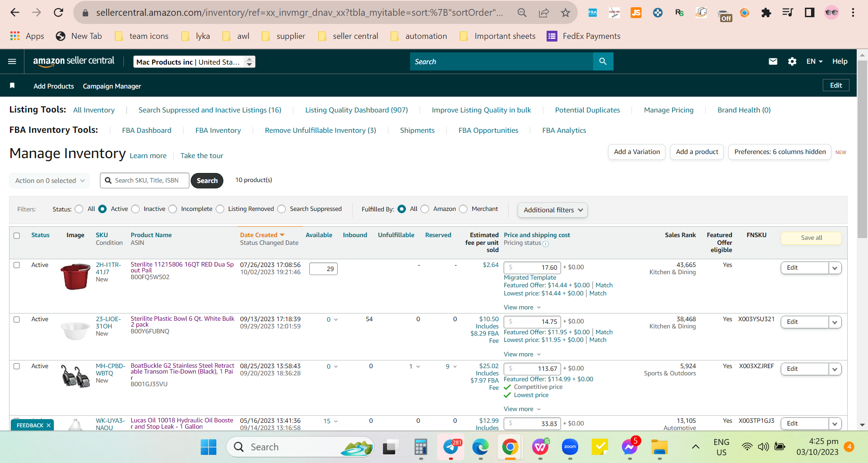Image resolution: width=868 pixels, height=463 pixels.
Task: Open Telegram from the taskbar
Action: point(451,447)
